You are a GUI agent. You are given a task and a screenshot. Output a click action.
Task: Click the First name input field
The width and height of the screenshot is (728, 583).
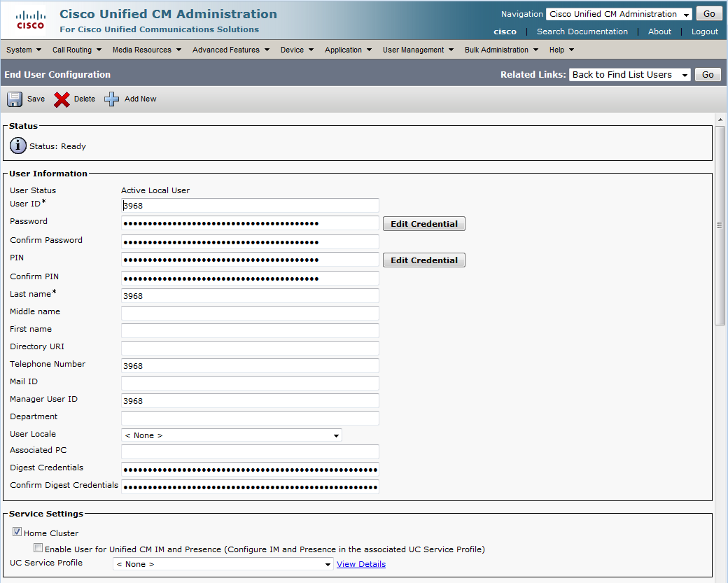[x=250, y=330]
